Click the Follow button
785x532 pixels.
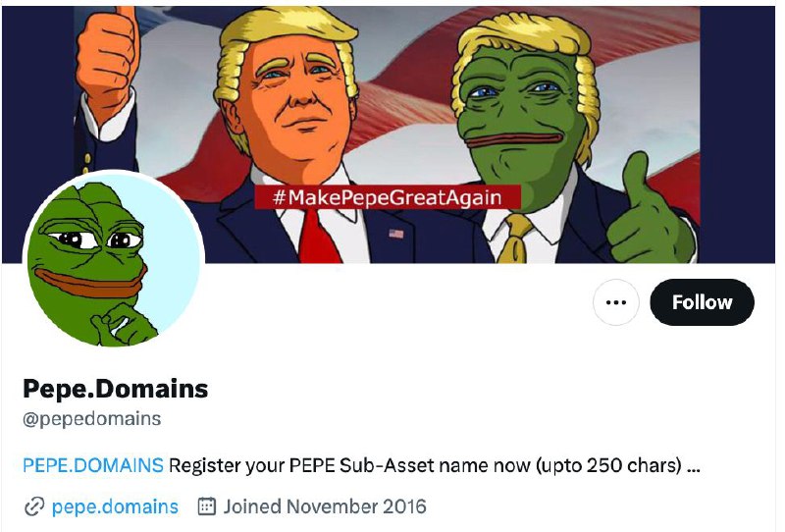[702, 302]
